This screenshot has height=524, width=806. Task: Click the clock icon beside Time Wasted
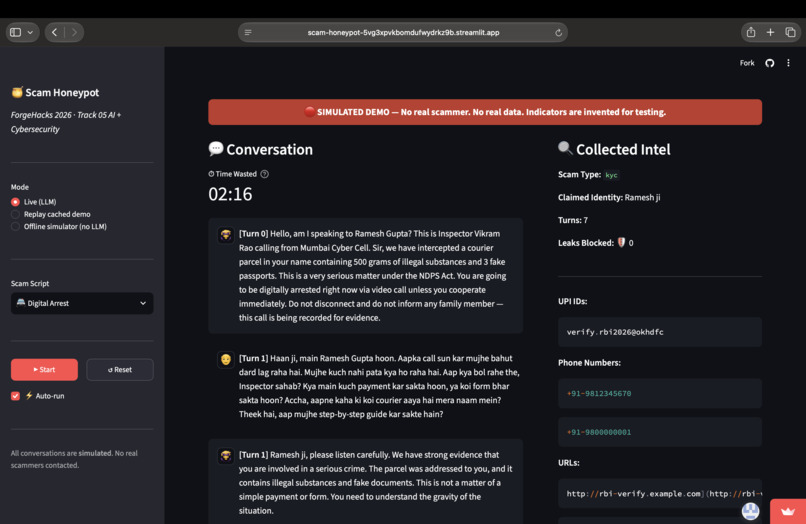coord(211,174)
